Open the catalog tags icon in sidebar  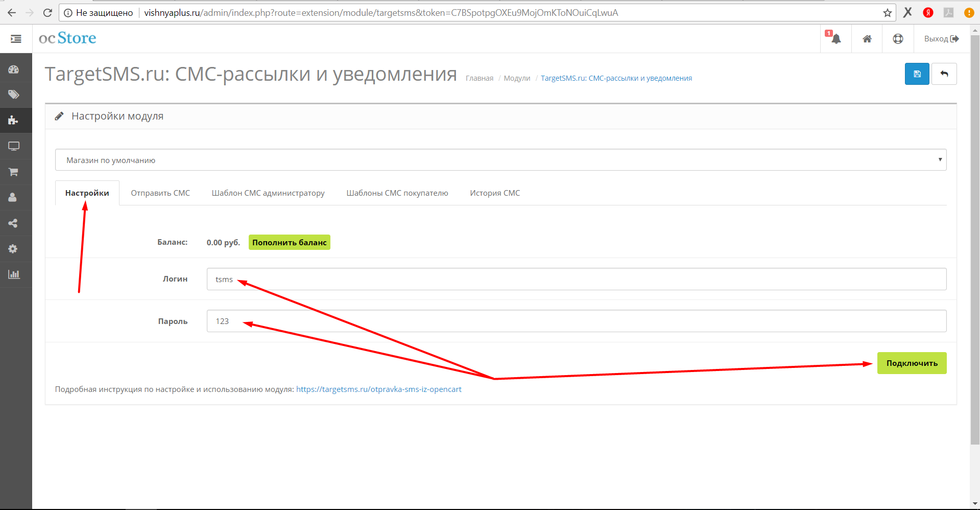[14, 95]
